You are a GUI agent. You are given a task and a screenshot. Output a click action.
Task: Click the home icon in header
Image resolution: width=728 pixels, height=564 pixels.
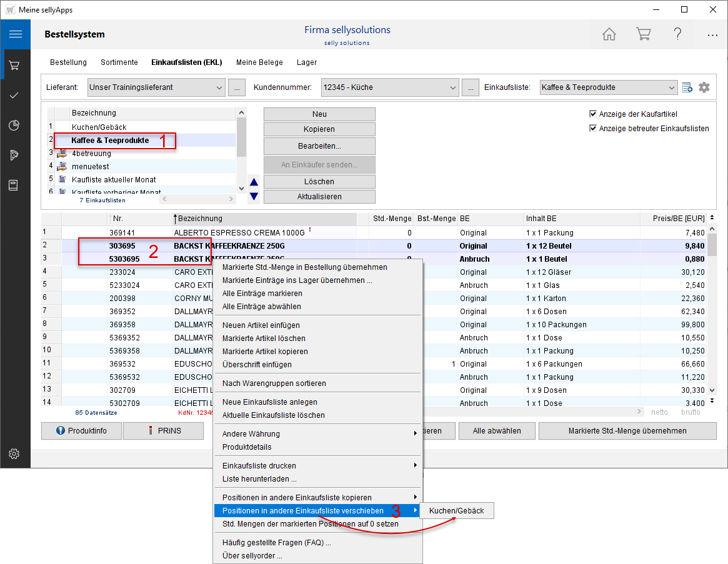point(609,34)
